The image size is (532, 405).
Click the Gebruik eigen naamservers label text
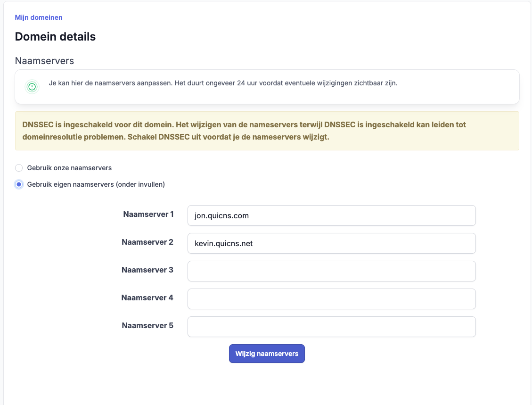tap(96, 184)
